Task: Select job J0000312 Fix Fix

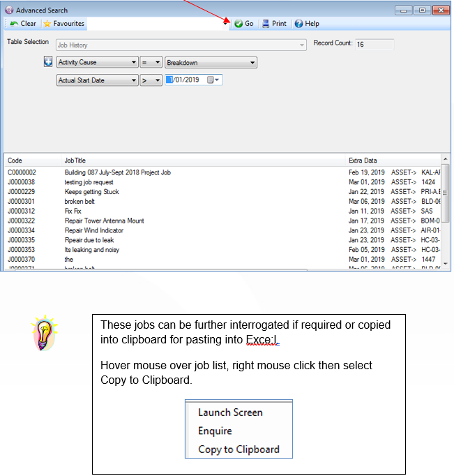Action: coord(222,211)
